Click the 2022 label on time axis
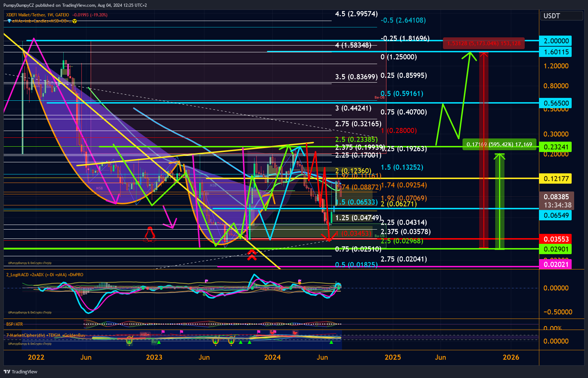 (x=36, y=357)
